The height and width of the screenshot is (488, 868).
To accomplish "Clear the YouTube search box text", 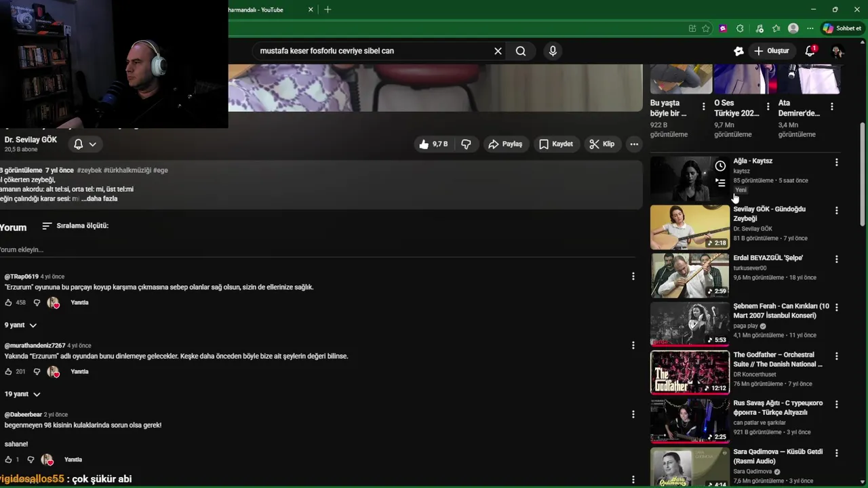I will [498, 51].
